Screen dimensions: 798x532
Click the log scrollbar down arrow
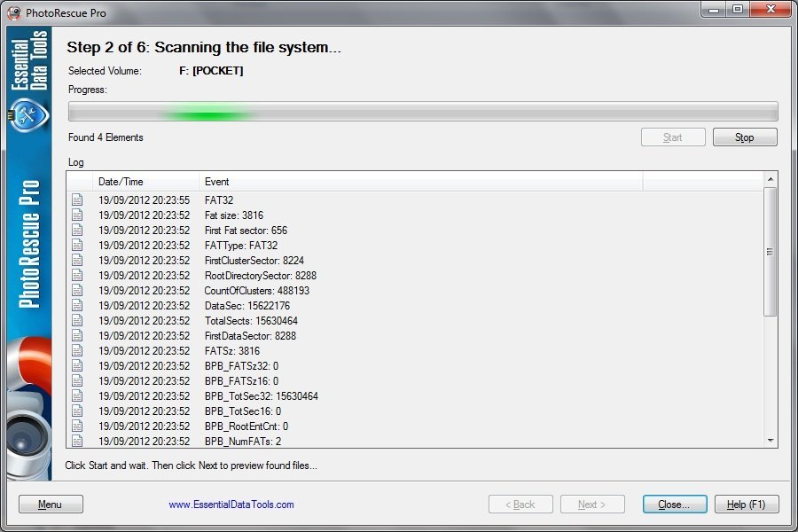[x=771, y=441]
